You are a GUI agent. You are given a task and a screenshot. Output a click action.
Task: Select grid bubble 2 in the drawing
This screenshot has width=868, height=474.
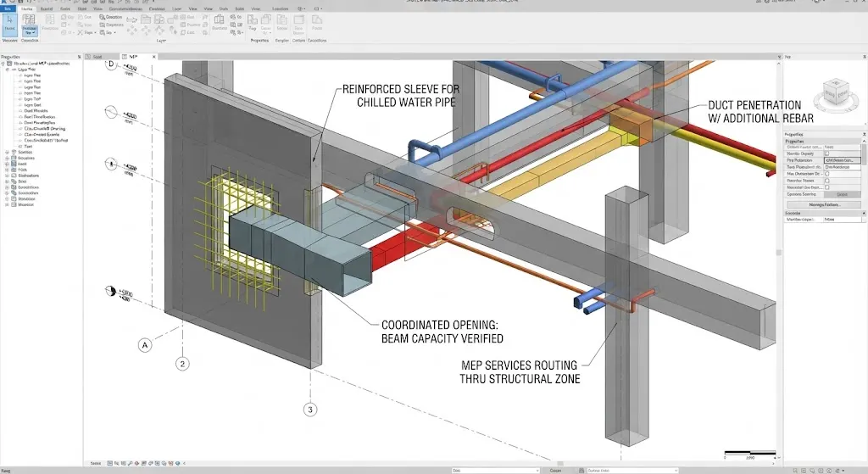click(183, 364)
